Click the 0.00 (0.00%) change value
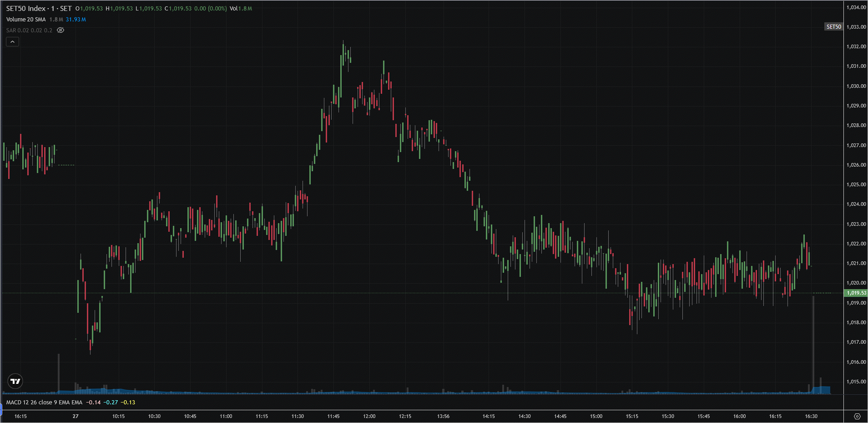Viewport: 868px width, 423px height. (x=210, y=8)
